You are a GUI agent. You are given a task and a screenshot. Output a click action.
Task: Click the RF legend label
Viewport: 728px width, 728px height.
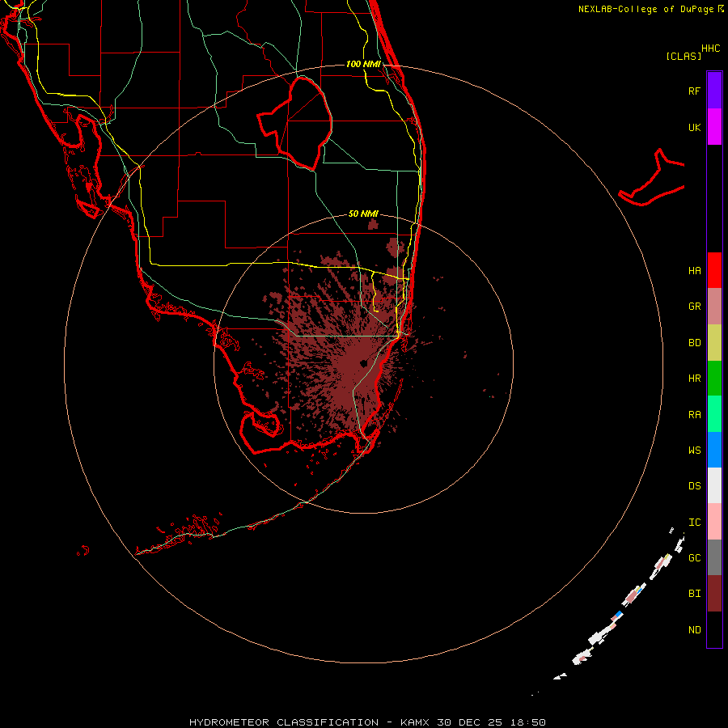694,91
